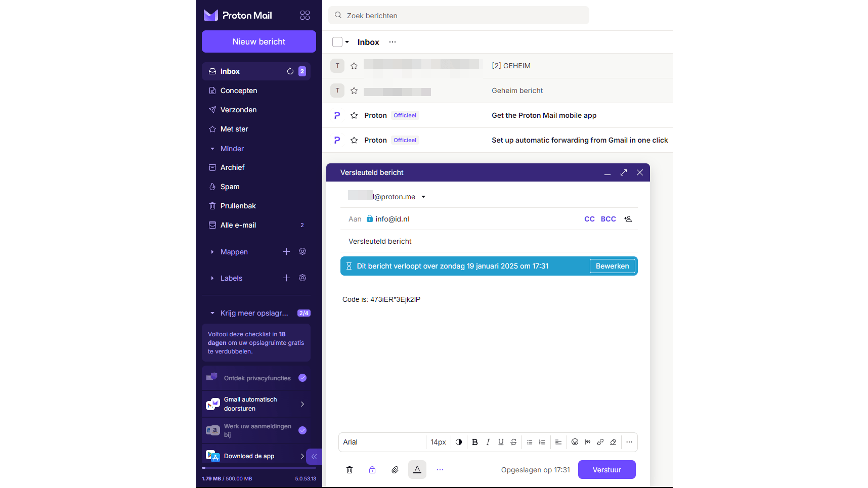
Task: Open the text color picker
Action: [x=459, y=442]
